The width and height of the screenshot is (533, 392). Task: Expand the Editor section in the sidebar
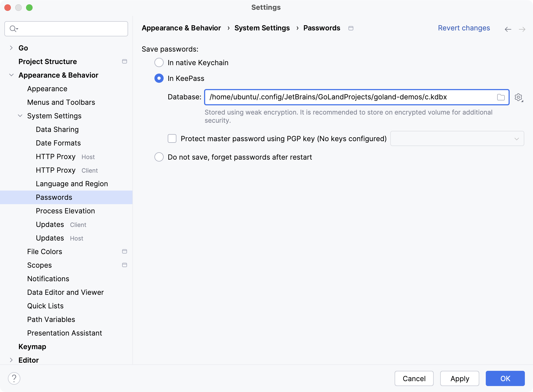click(11, 360)
